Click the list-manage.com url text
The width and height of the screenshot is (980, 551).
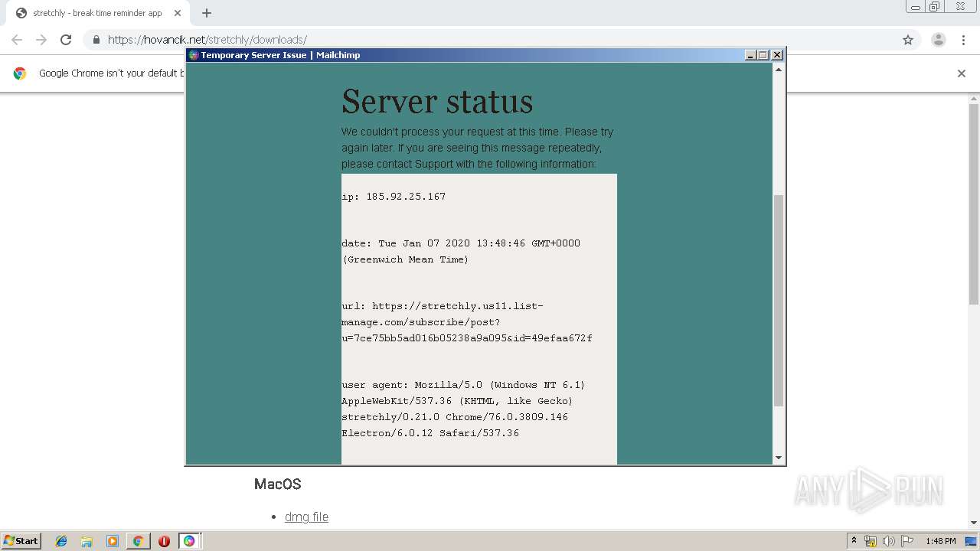(466, 322)
